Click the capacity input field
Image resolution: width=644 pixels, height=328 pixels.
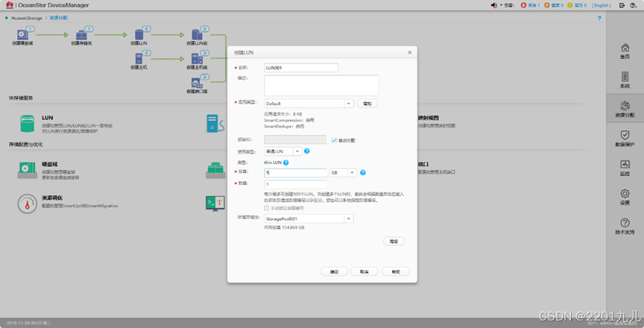(x=296, y=173)
